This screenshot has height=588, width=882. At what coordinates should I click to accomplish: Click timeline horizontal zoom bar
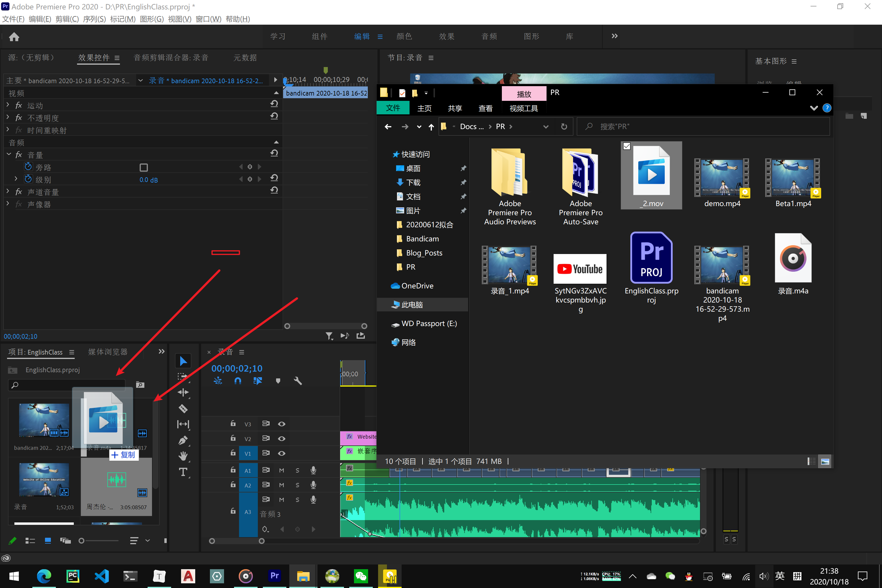pos(237,541)
